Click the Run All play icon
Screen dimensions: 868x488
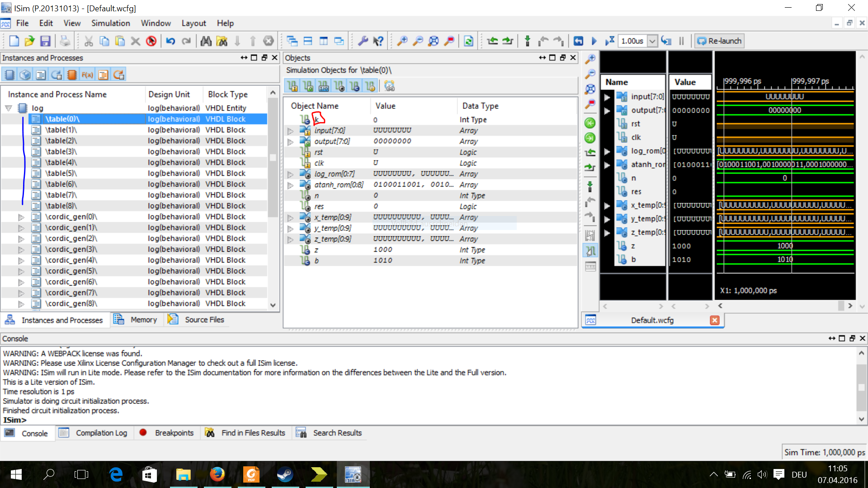click(x=594, y=41)
